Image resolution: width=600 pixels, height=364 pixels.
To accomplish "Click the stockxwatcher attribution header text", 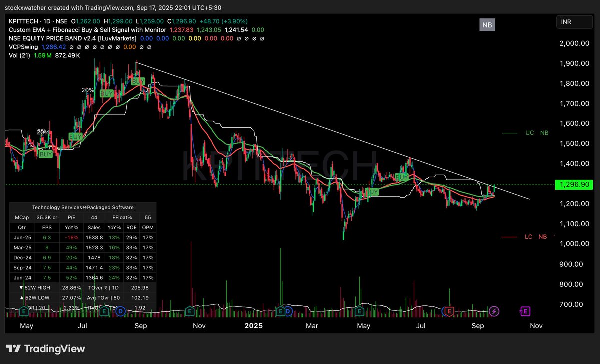I will pyautogui.click(x=114, y=8).
